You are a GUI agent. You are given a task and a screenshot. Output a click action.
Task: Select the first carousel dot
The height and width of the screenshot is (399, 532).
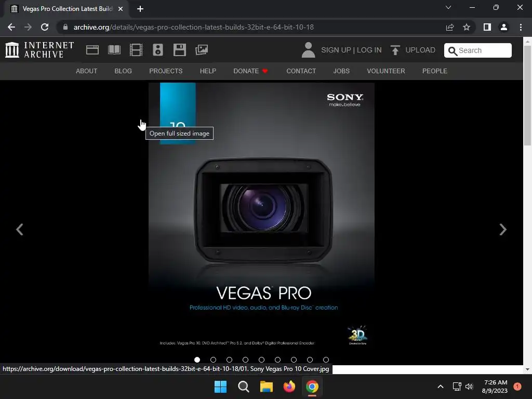click(197, 360)
